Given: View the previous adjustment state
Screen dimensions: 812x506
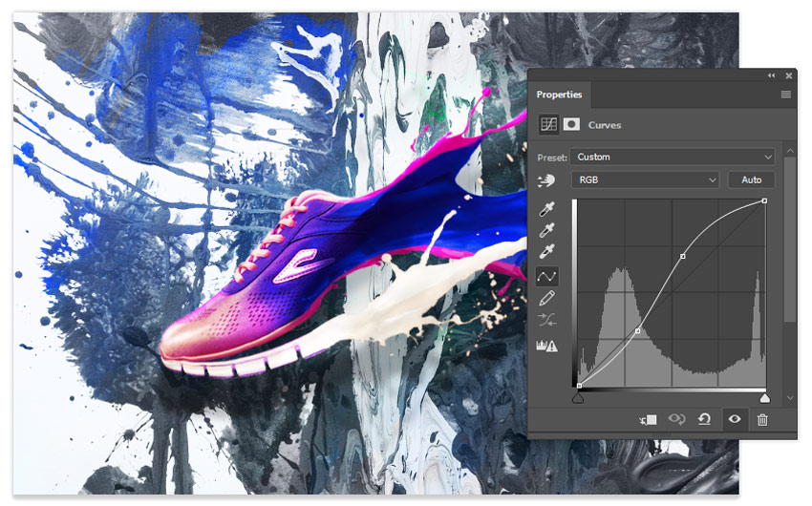Looking at the screenshot, I should [x=676, y=418].
